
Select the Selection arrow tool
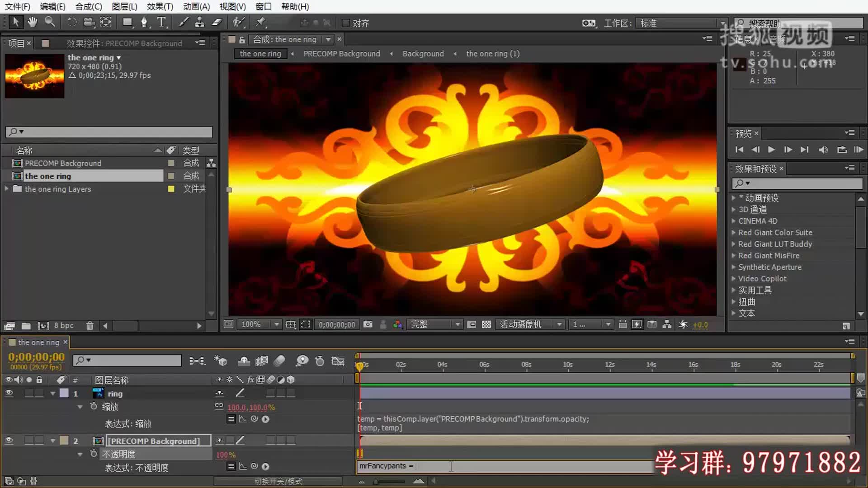pyautogui.click(x=15, y=22)
